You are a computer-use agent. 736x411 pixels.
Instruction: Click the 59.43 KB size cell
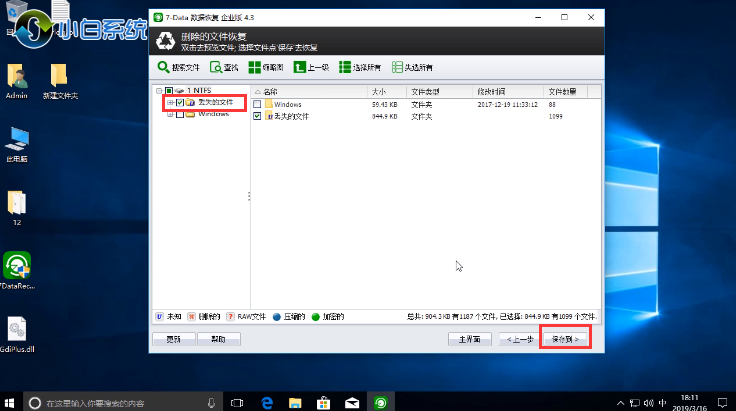pyautogui.click(x=384, y=104)
